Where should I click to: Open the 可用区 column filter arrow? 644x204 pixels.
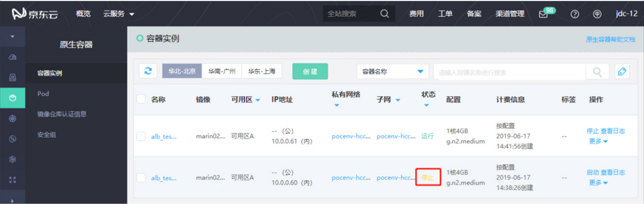257,100
